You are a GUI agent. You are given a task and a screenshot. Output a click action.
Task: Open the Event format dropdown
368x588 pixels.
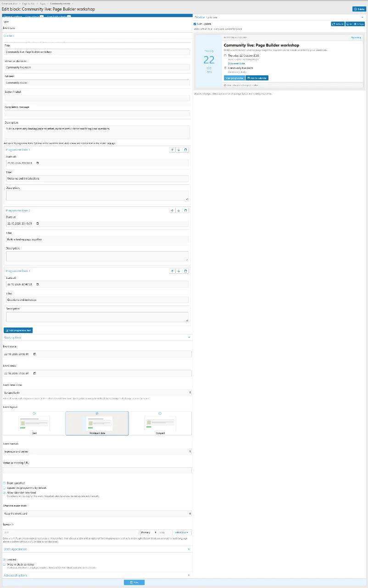(97, 452)
